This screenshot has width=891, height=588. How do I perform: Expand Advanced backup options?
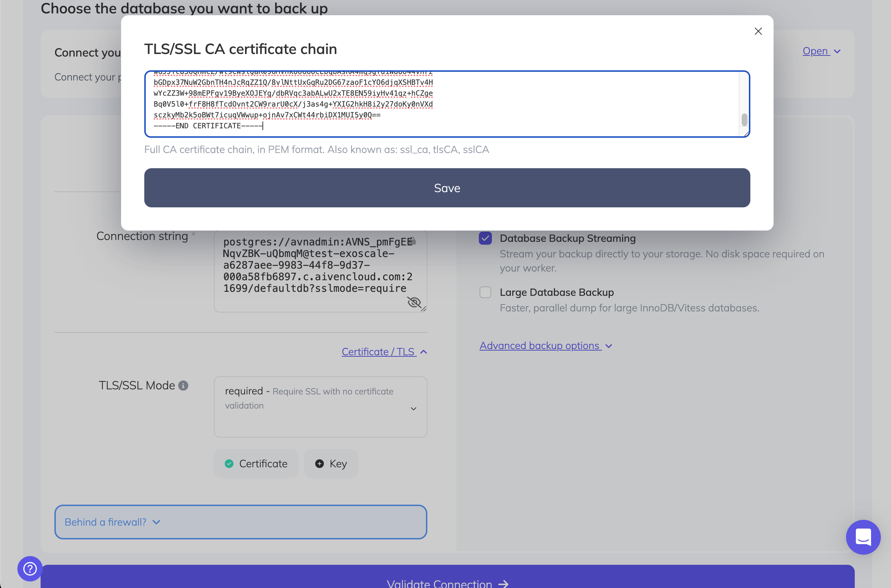(x=546, y=345)
